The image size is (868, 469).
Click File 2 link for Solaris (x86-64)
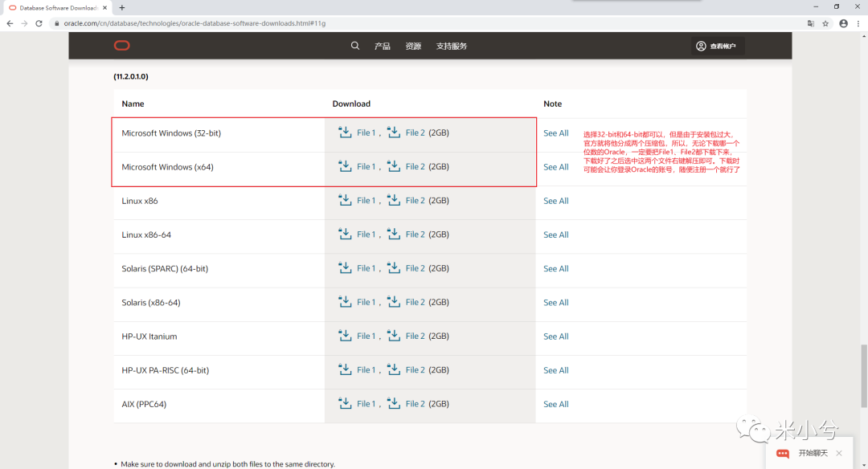coord(416,302)
